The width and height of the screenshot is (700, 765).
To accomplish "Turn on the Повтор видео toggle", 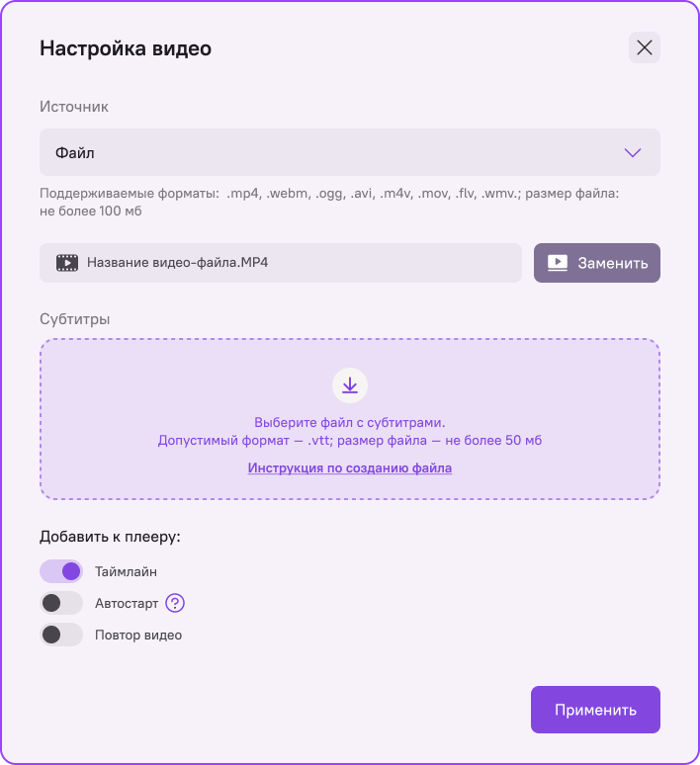I will coord(61,635).
